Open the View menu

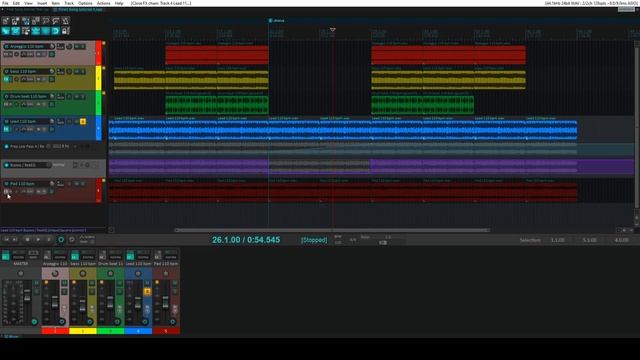click(28, 3)
